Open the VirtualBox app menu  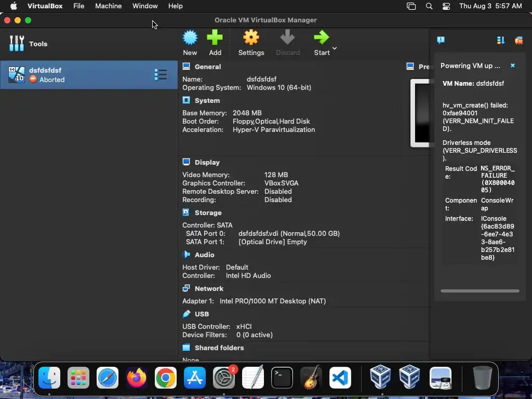click(45, 6)
